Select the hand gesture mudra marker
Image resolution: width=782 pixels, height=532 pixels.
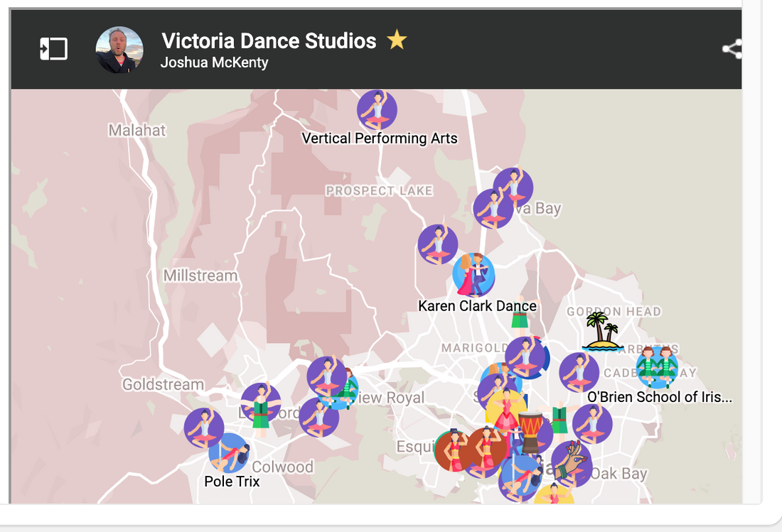(572, 462)
